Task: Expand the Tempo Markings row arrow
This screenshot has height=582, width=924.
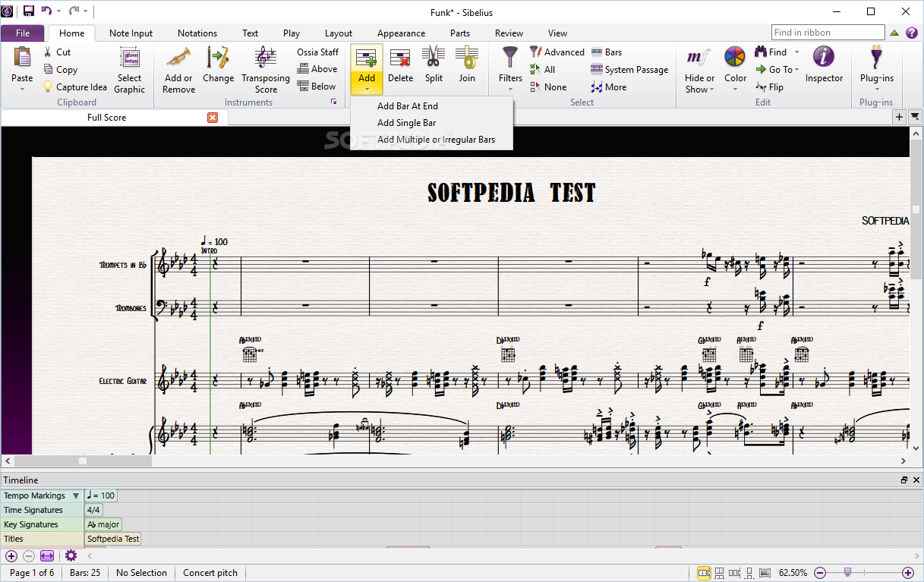Action: 76,496
